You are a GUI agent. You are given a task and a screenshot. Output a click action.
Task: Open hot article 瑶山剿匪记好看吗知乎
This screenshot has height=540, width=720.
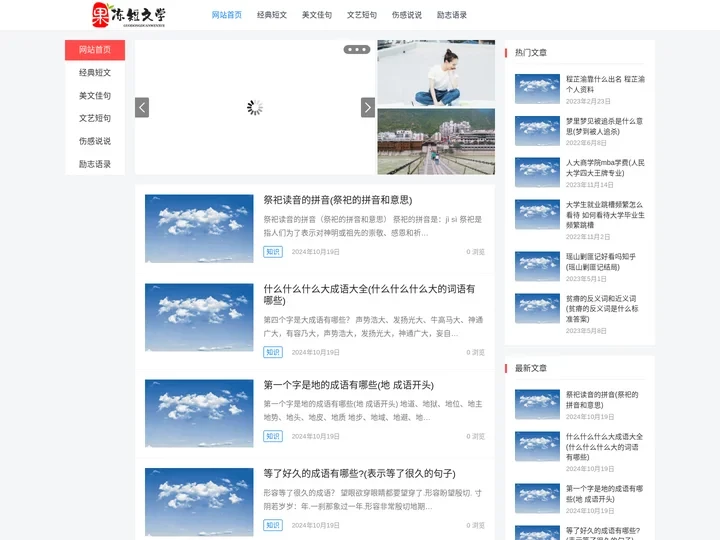[601, 262]
